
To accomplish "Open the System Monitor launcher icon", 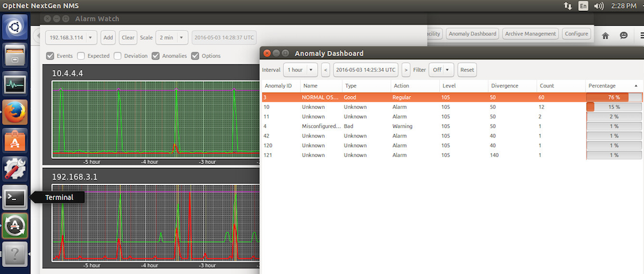I will [x=15, y=84].
